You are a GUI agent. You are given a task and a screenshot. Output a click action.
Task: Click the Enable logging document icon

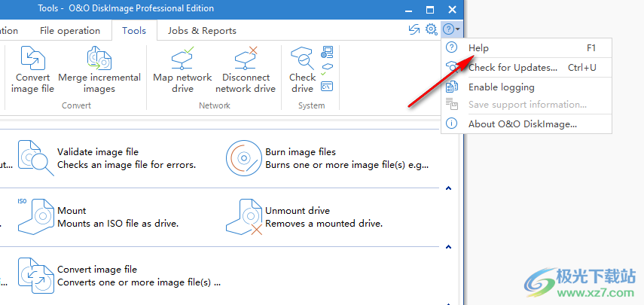451,87
